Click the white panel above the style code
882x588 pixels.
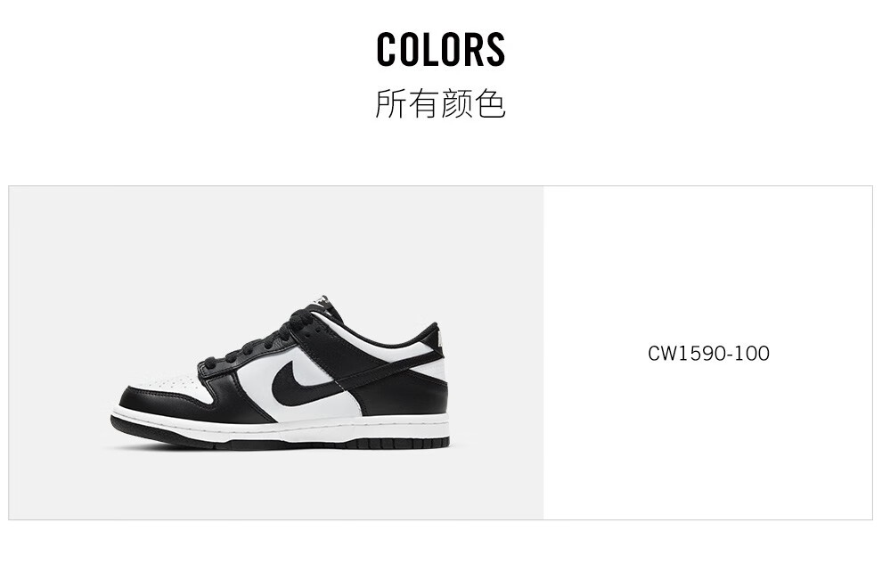tap(708, 265)
